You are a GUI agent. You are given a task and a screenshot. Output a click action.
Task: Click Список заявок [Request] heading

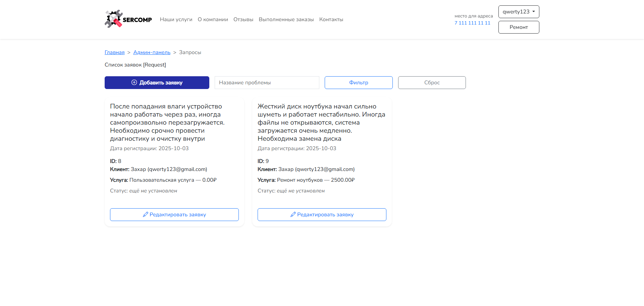point(135,65)
